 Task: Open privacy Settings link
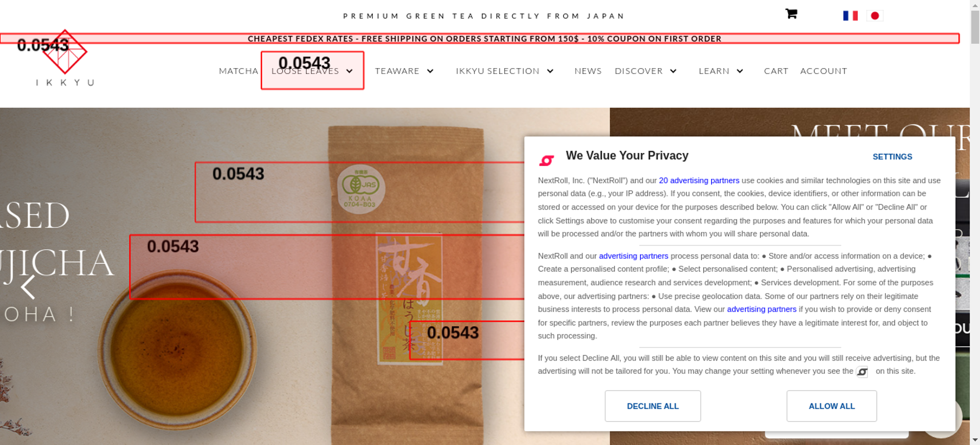coord(892,157)
